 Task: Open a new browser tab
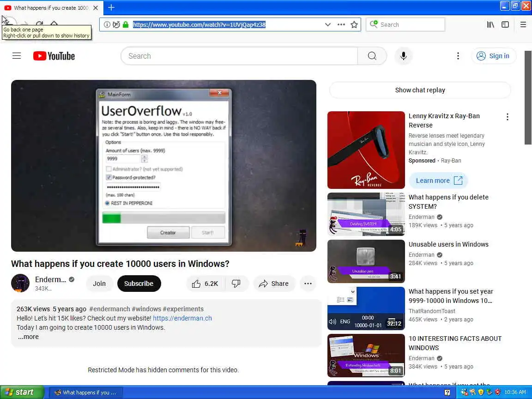click(111, 7)
